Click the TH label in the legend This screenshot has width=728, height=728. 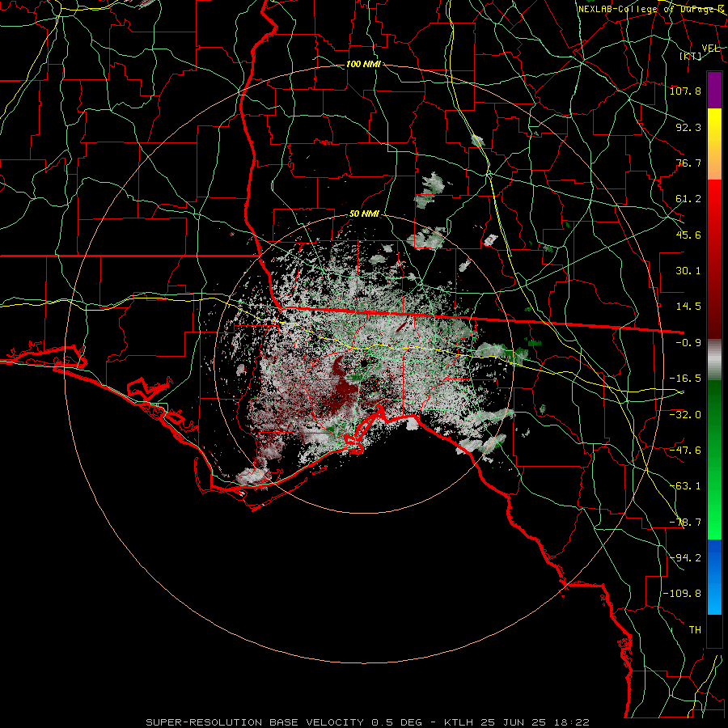[695, 630]
